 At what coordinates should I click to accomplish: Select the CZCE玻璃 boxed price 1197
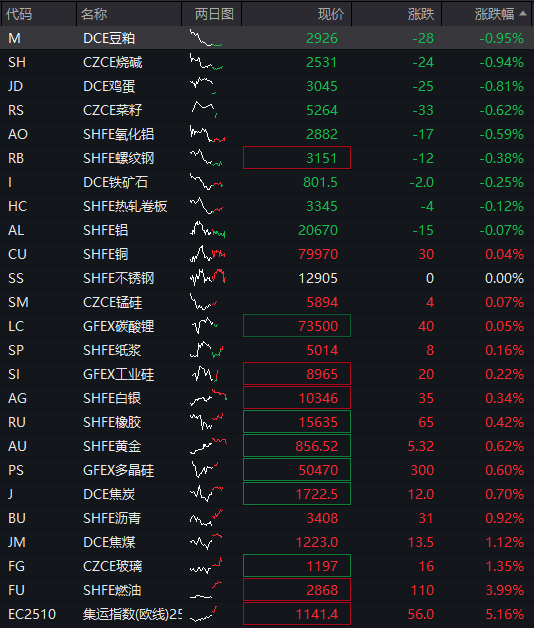[x=297, y=566]
